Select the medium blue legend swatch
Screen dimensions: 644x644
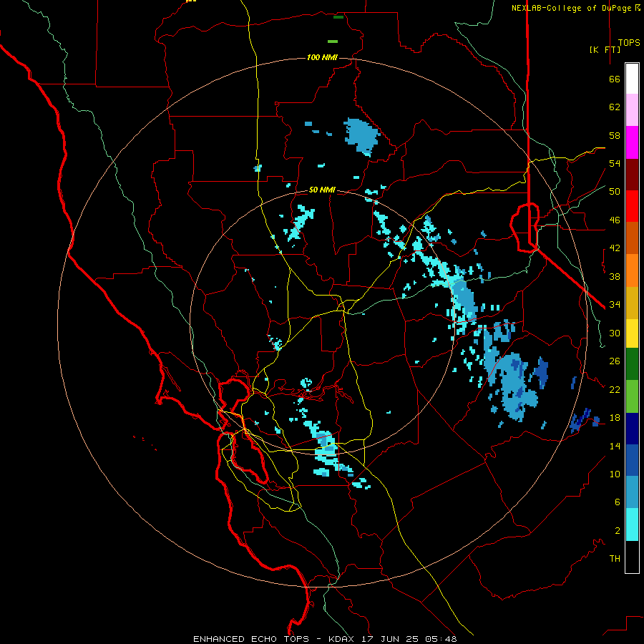pyautogui.click(x=632, y=460)
